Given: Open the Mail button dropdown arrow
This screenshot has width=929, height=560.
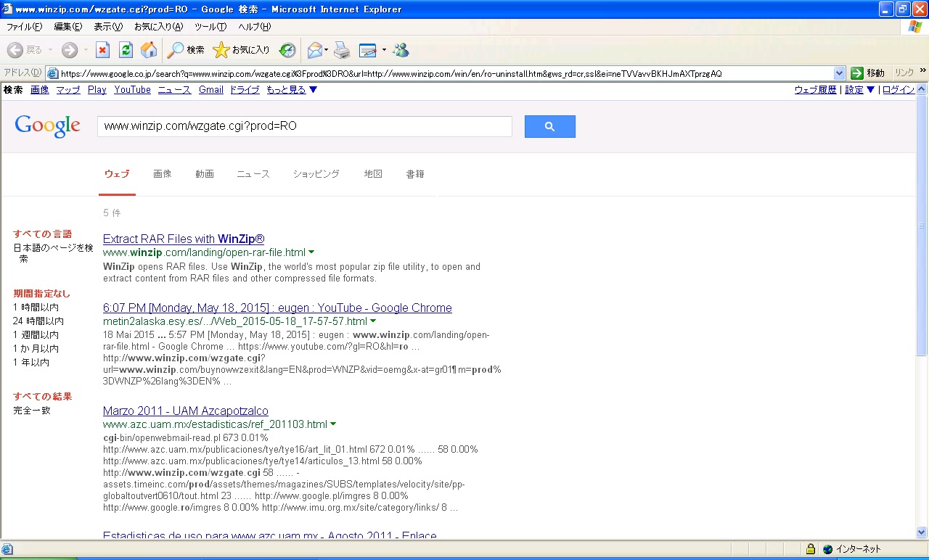Looking at the screenshot, I should pos(326,50).
